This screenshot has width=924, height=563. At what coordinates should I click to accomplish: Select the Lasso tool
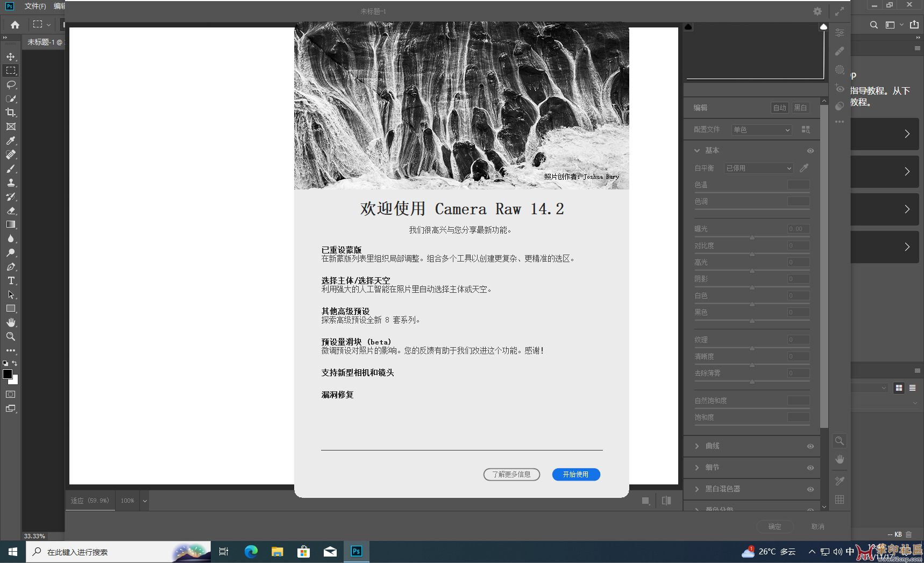(x=11, y=85)
